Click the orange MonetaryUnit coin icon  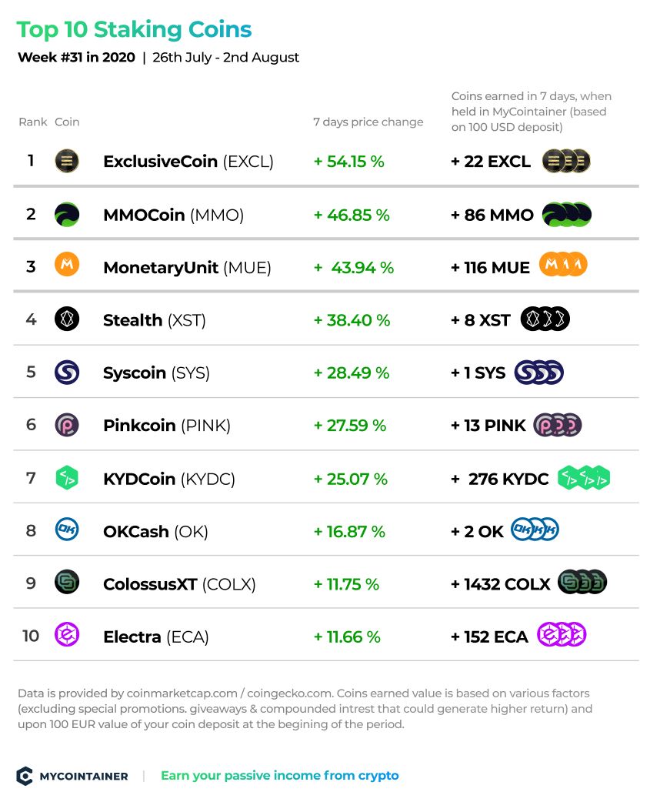pyautogui.click(x=67, y=264)
